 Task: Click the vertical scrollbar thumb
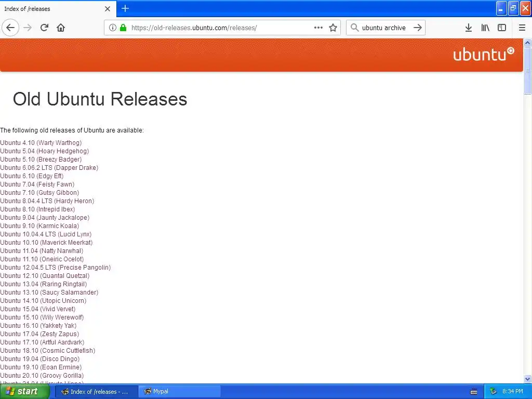528,71
